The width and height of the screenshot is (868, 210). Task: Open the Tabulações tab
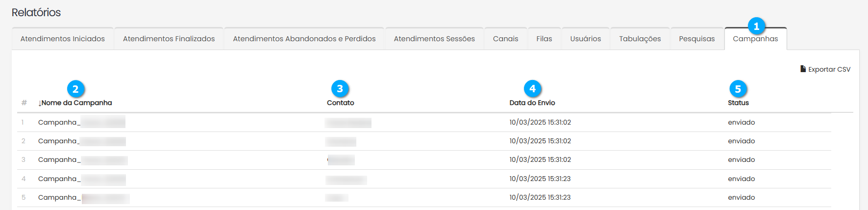pyautogui.click(x=640, y=39)
